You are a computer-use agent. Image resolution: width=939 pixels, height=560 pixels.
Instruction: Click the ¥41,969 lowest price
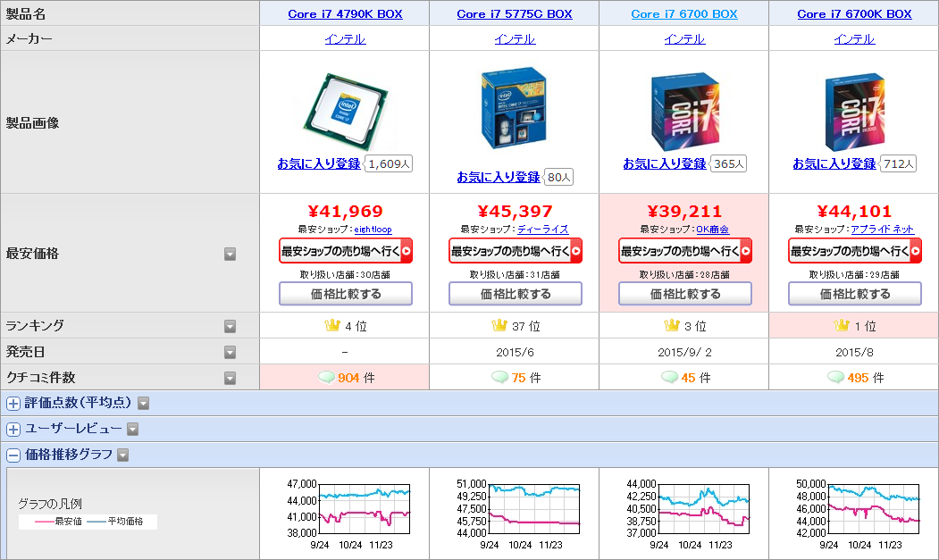[x=346, y=212]
